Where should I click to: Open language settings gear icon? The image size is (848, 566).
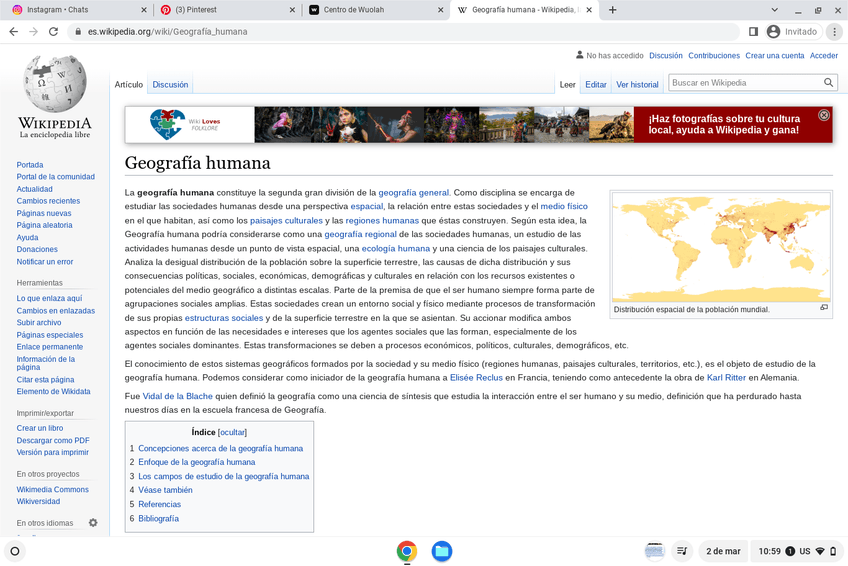point(93,523)
